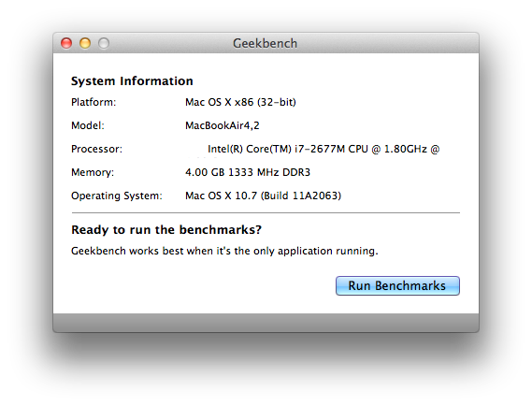Click the gray bottom bar of the window
The image size is (532, 406).
coord(266,323)
